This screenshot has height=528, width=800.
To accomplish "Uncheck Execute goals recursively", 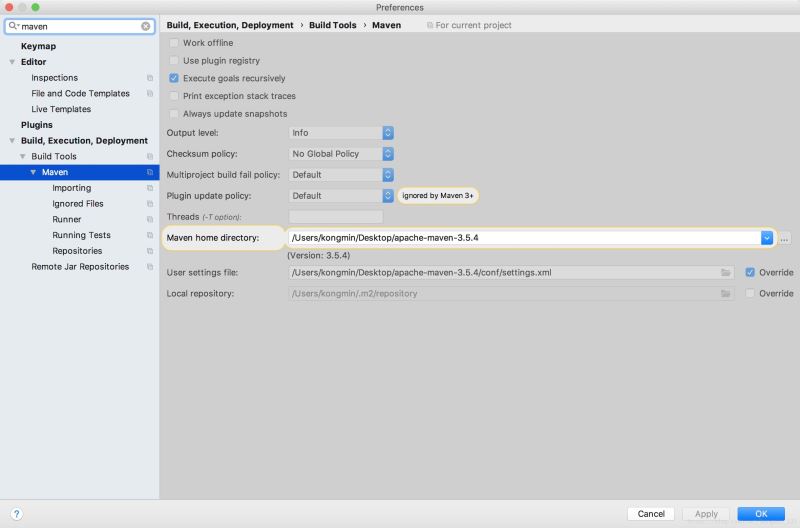I will click(x=174, y=78).
